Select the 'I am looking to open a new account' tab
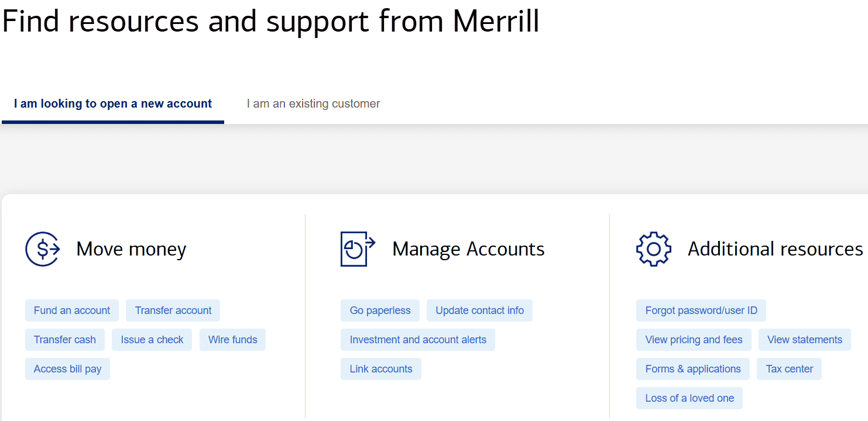 coord(112,103)
